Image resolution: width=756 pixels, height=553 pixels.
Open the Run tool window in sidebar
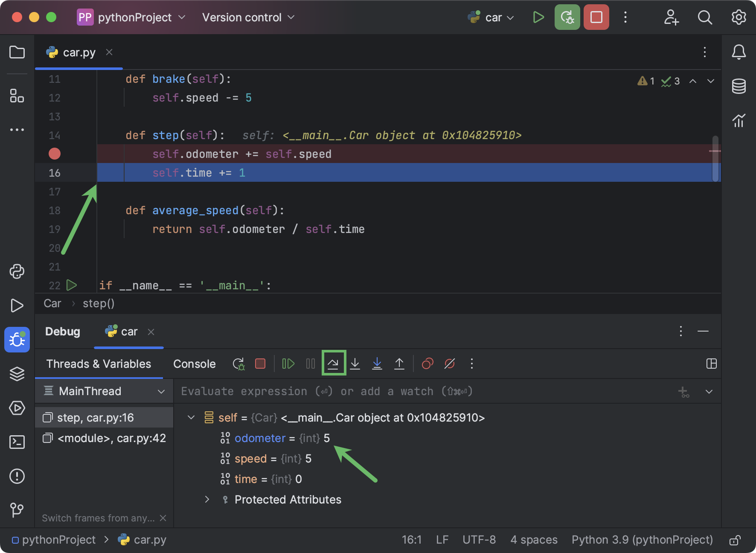point(17,306)
